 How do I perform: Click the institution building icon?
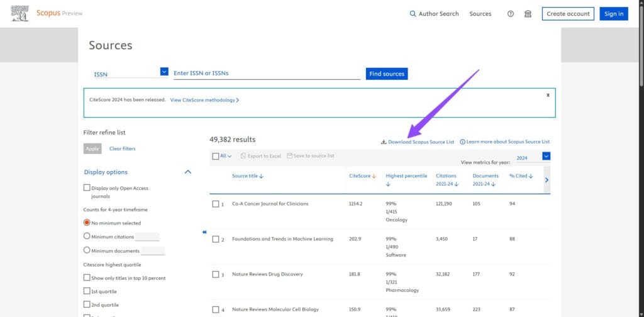[x=528, y=14]
